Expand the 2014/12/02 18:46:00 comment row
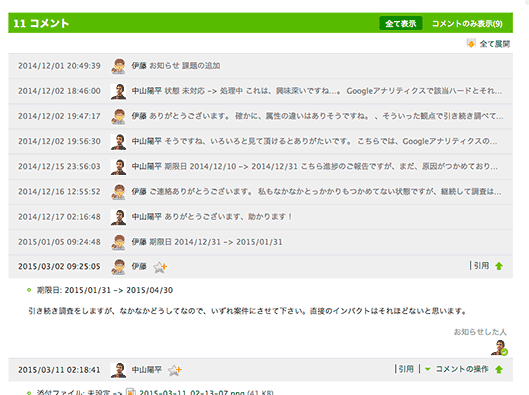Viewport: 529px width, 395px height. (x=260, y=91)
